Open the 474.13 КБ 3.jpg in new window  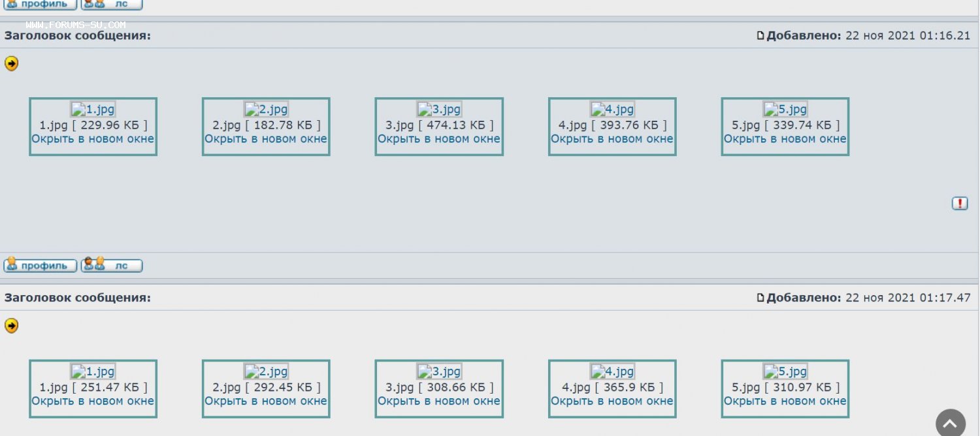[x=439, y=139]
